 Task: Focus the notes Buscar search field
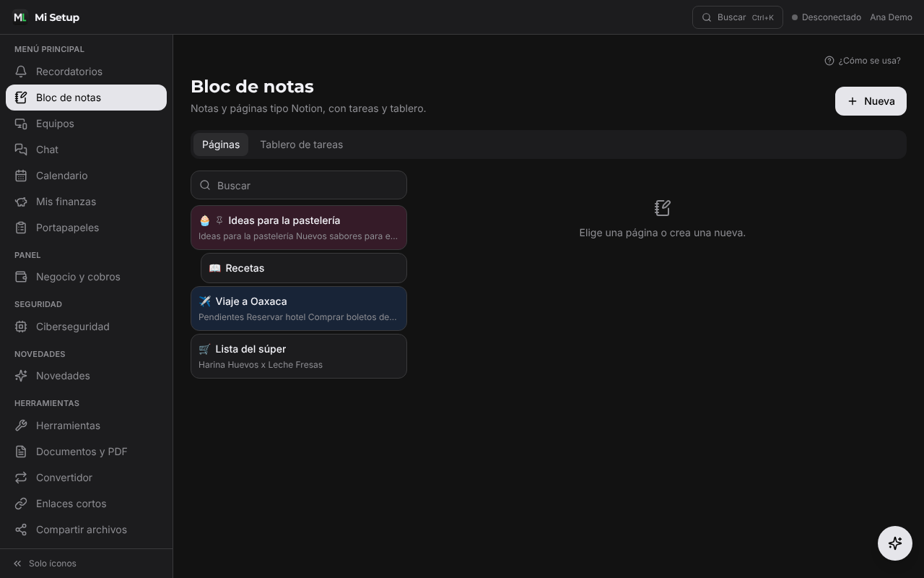pos(299,185)
